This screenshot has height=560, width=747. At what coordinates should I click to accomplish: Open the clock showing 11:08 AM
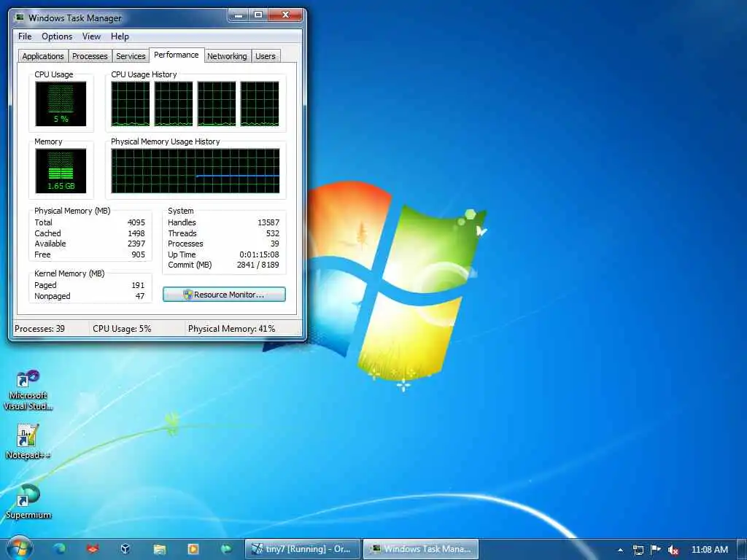point(709,550)
